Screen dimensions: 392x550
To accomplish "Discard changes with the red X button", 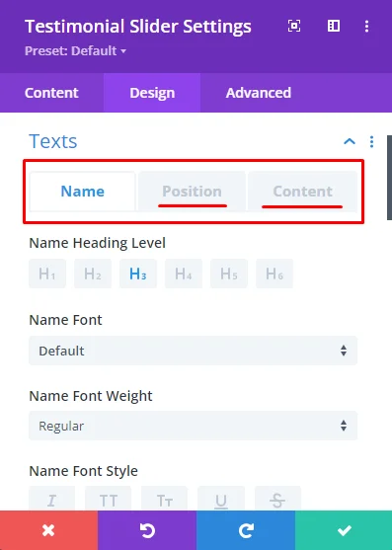I will click(48, 530).
